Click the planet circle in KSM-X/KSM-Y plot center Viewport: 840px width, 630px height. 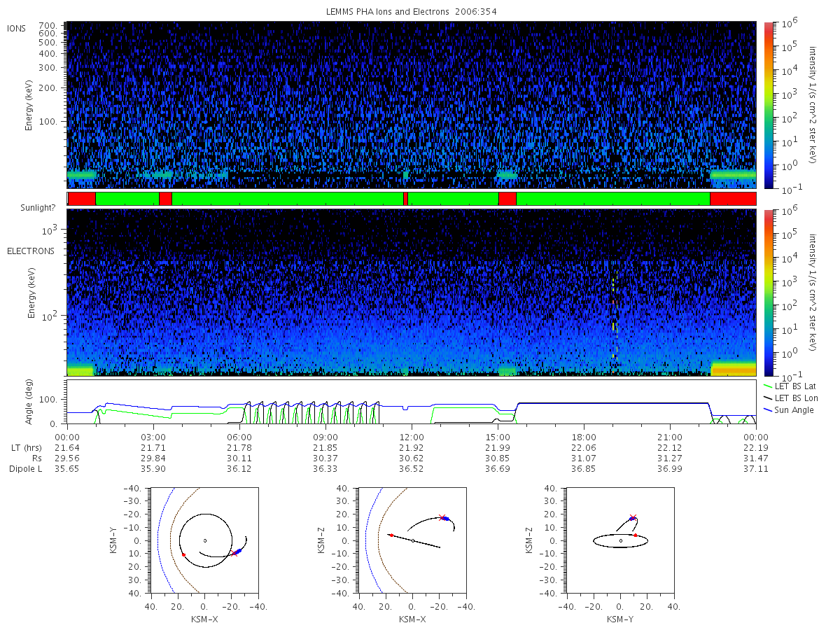(x=204, y=540)
